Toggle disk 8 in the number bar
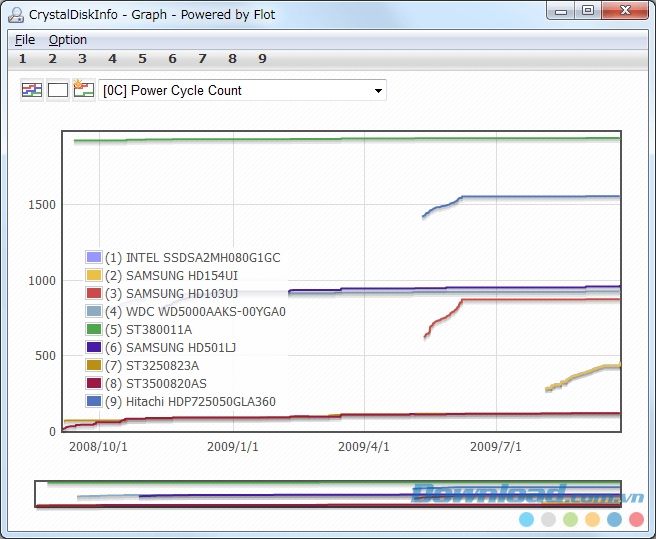The image size is (656, 539). pyautogui.click(x=233, y=59)
